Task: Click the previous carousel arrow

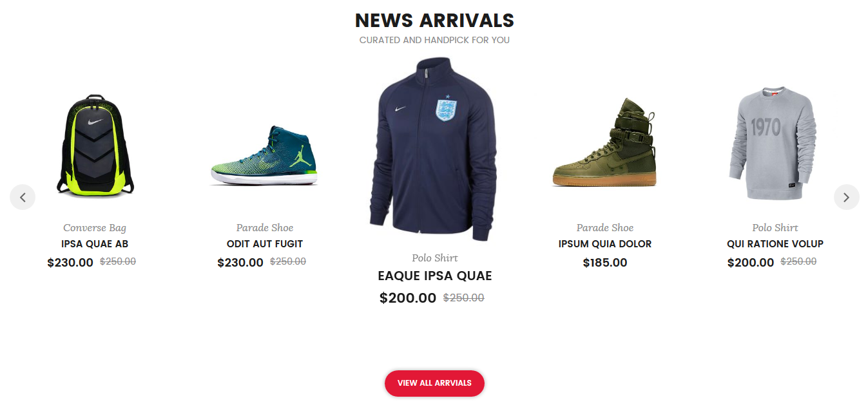Action: [23, 197]
